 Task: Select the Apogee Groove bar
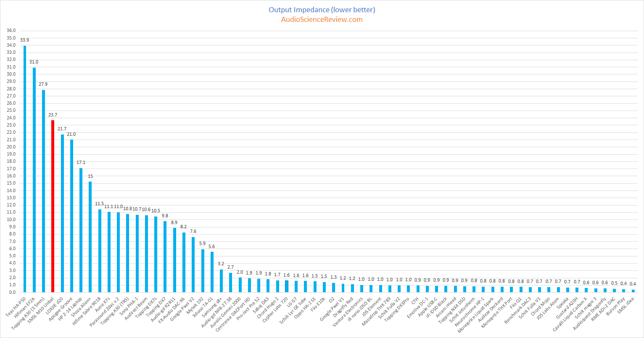click(x=71, y=216)
